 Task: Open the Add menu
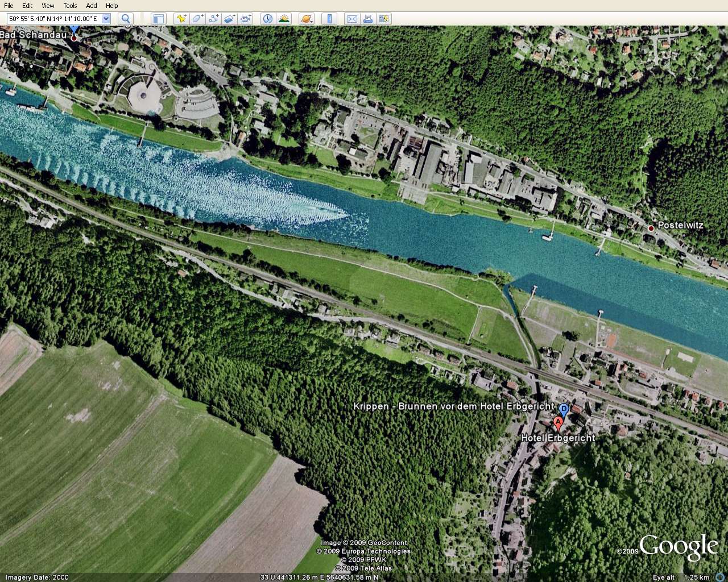[92, 6]
